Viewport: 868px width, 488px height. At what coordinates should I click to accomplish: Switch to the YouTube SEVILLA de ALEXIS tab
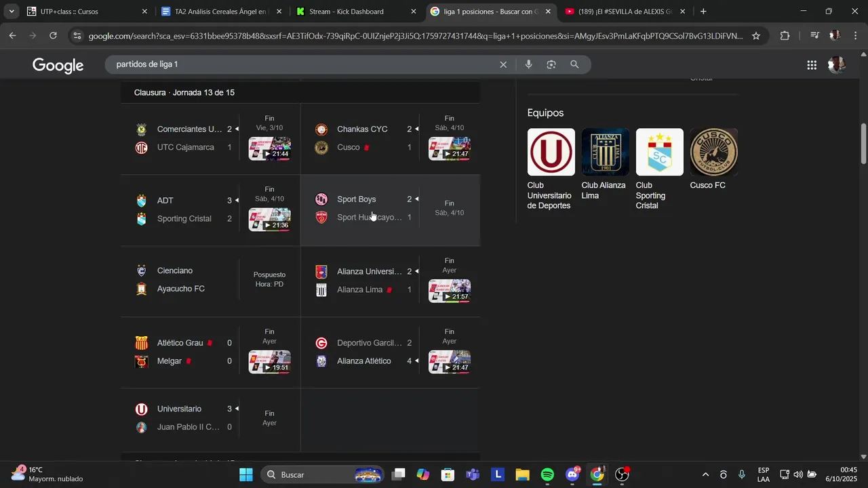click(x=624, y=12)
